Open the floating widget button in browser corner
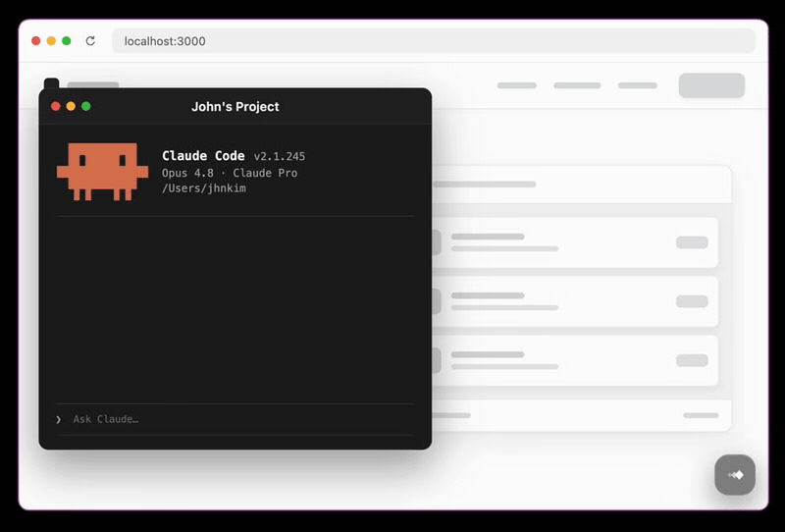Screen dimensions: 785x532 (734, 475)
